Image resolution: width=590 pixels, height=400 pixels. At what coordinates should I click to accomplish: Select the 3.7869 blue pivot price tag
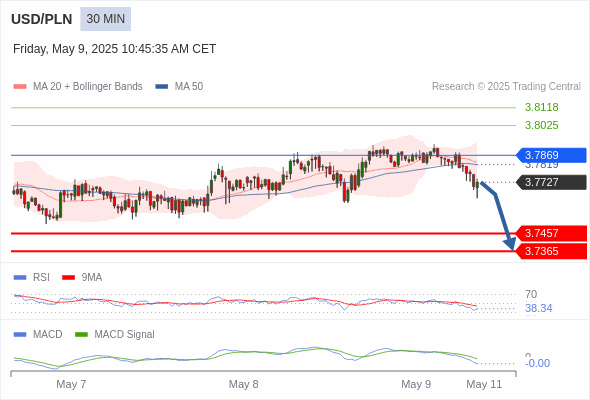tap(551, 155)
